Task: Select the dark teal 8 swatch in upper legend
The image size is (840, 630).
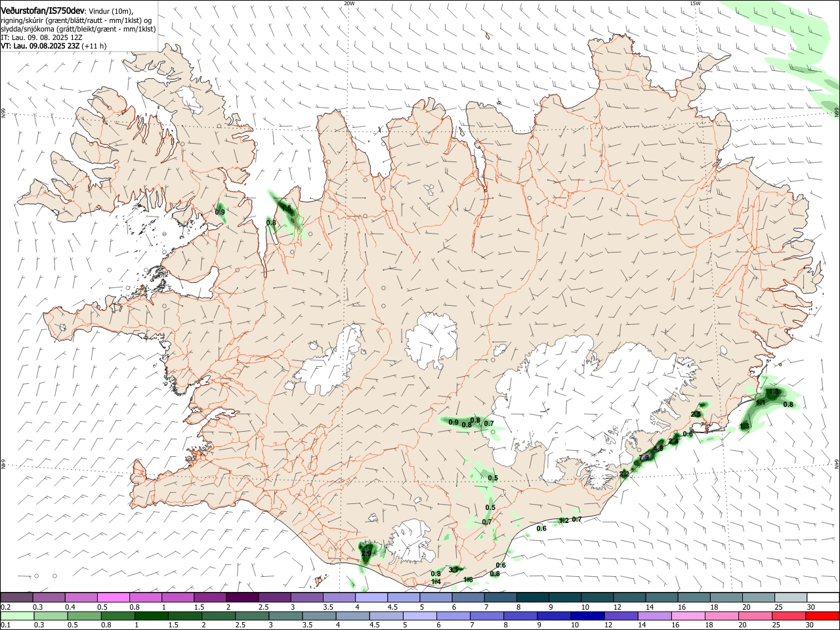Action: (x=532, y=598)
